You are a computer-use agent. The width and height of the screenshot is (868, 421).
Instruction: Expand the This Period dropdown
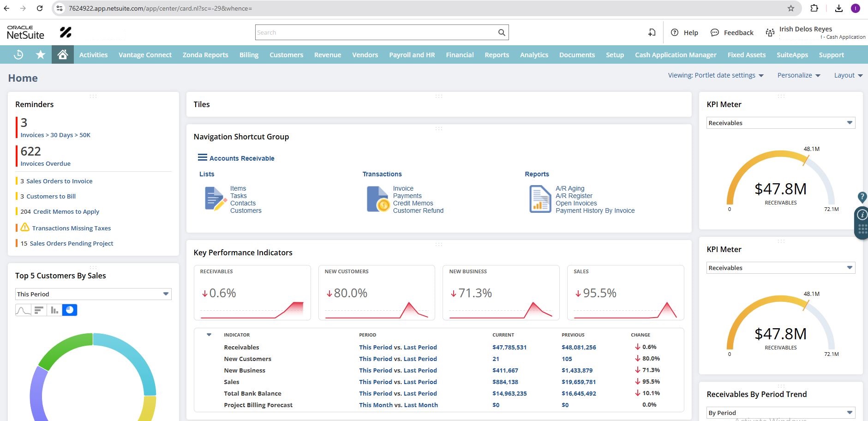click(166, 294)
